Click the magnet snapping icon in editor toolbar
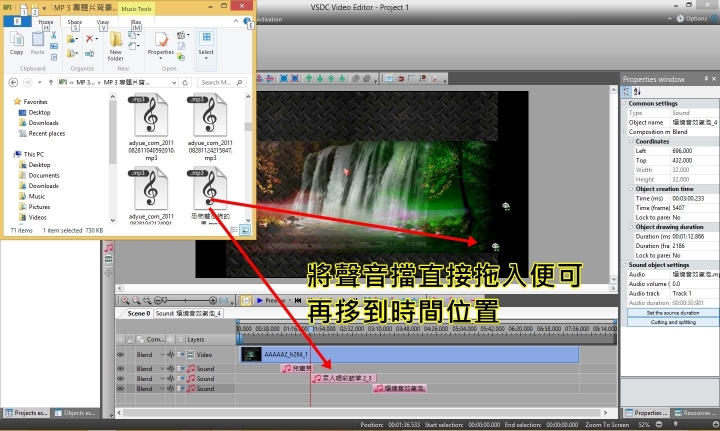This screenshot has width=720, height=431. [x=401, y=79]
